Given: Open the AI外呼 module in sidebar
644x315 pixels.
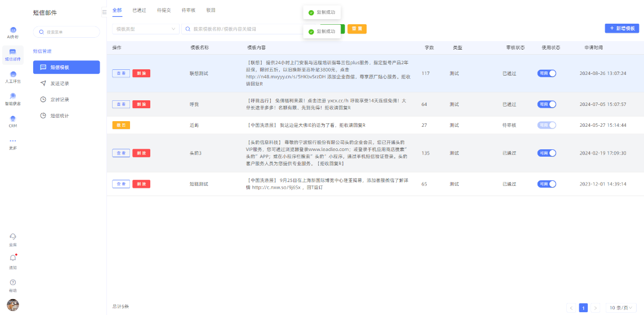Looking at the screenshot, I should (13, 30).
